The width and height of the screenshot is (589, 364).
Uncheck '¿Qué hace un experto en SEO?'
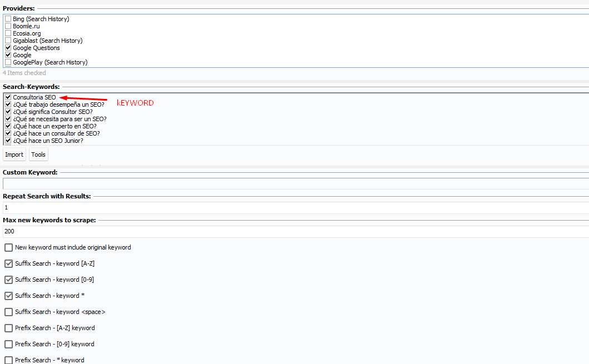[x=8, y=126]
